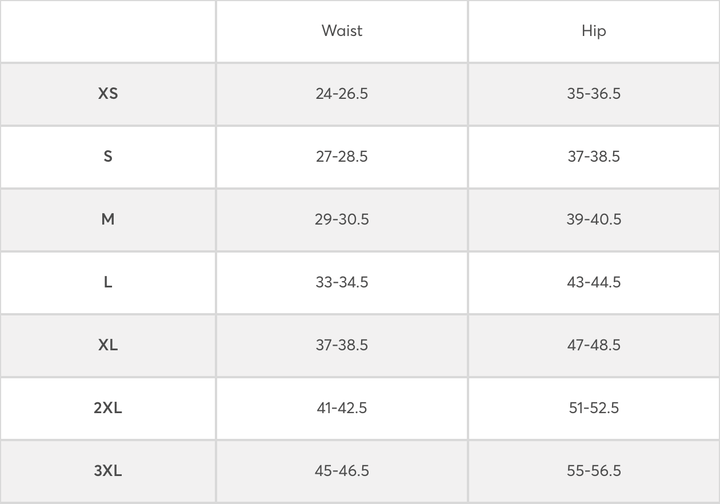The height and width of the screenshot is (504, 720).
Task: Click waist value 45-46.5
Action: 342,470
